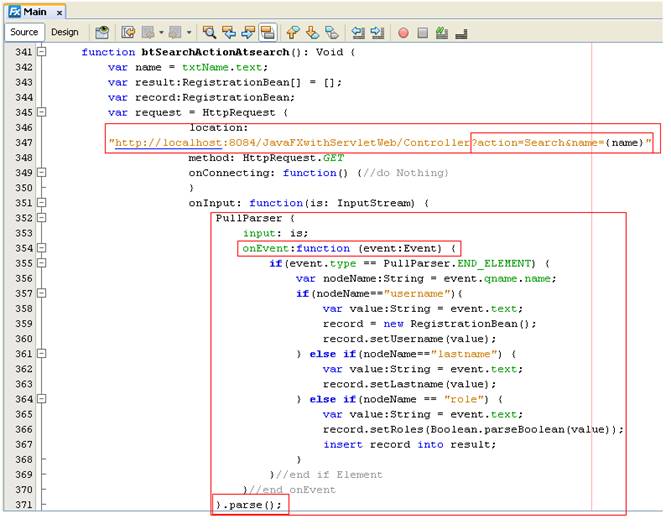Image resolution: width=671 pixels, height=529 pixels.
Task: Click 'new RegistrationBean();' on line 359
Action: (460, 324)
